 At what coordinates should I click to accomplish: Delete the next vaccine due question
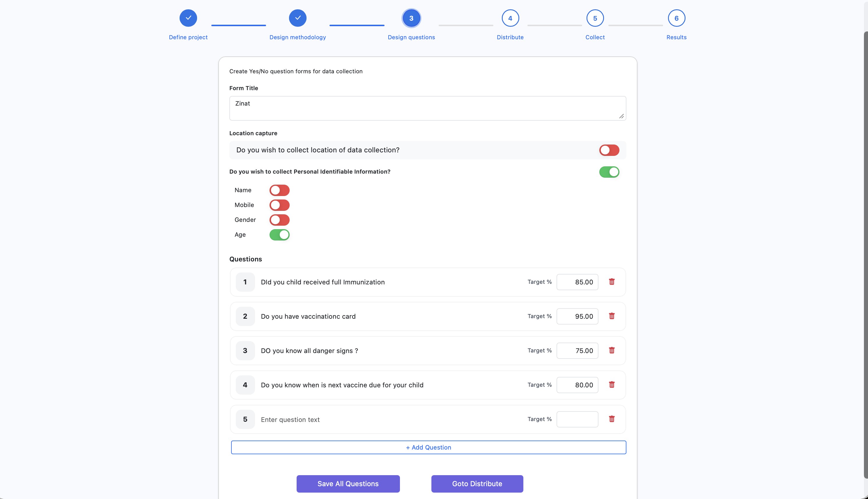pos(612,384)
